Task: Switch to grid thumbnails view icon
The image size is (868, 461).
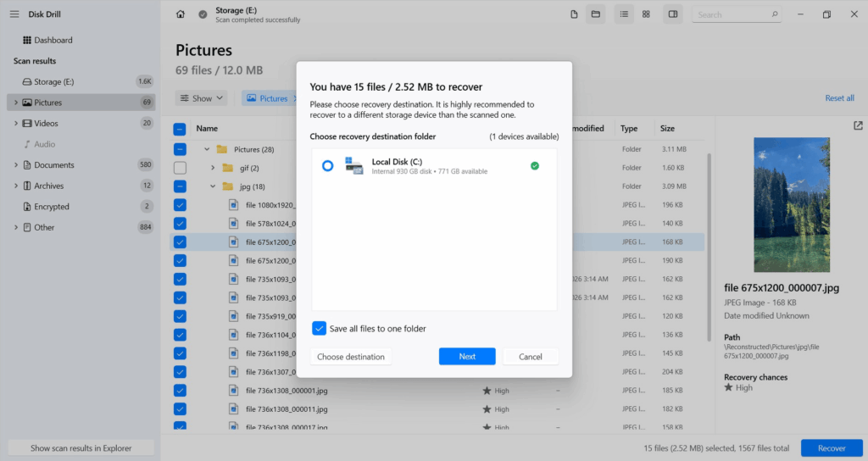Action: tap(646, 14)
